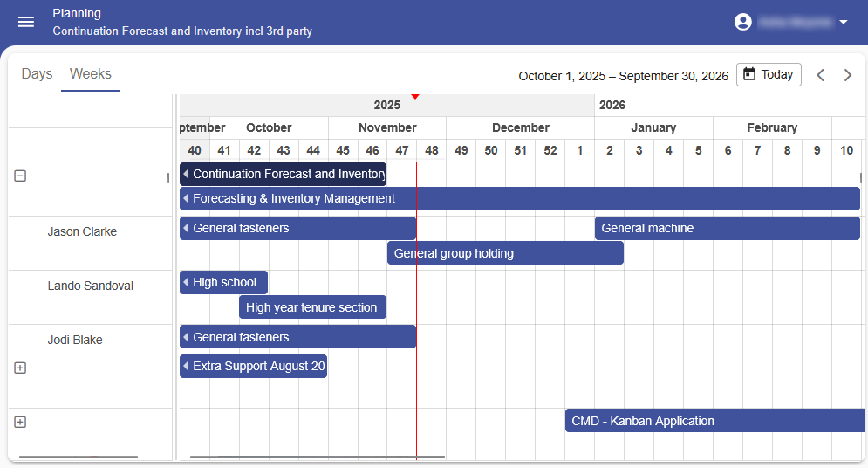Click the 2026 year header
868x468 pixels.
click(612, 106)
